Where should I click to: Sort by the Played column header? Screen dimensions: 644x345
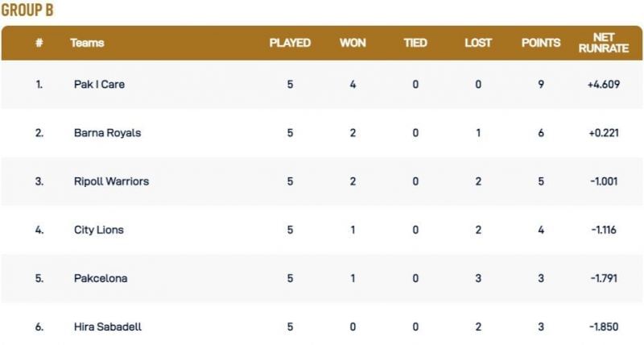tap(290, 43)
